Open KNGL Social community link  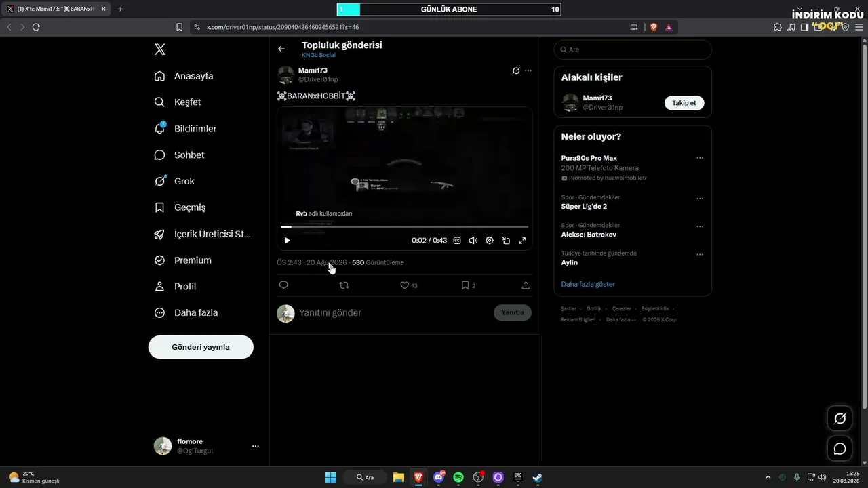(319, 55)
